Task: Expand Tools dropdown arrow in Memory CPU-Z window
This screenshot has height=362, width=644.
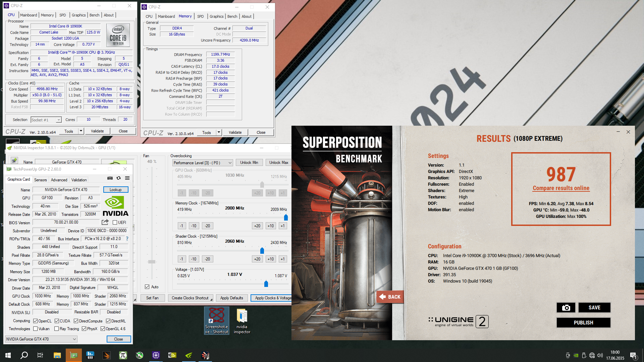Action: 219,132
